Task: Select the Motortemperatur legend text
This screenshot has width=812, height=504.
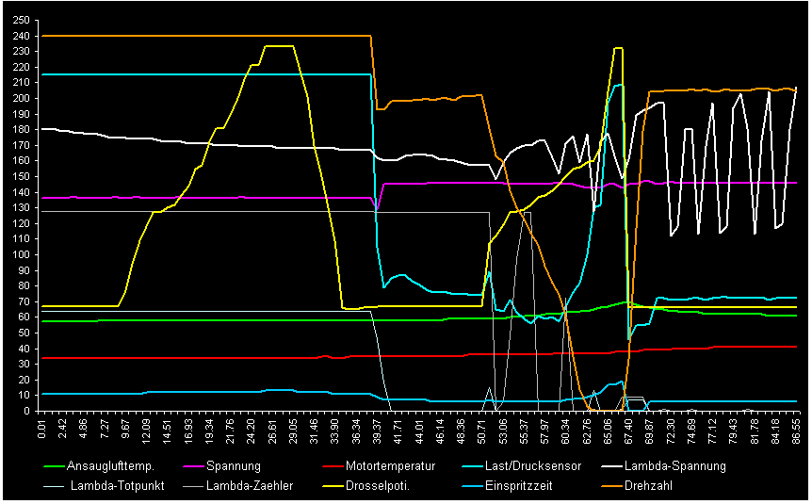Action: [x=390, y=466]
